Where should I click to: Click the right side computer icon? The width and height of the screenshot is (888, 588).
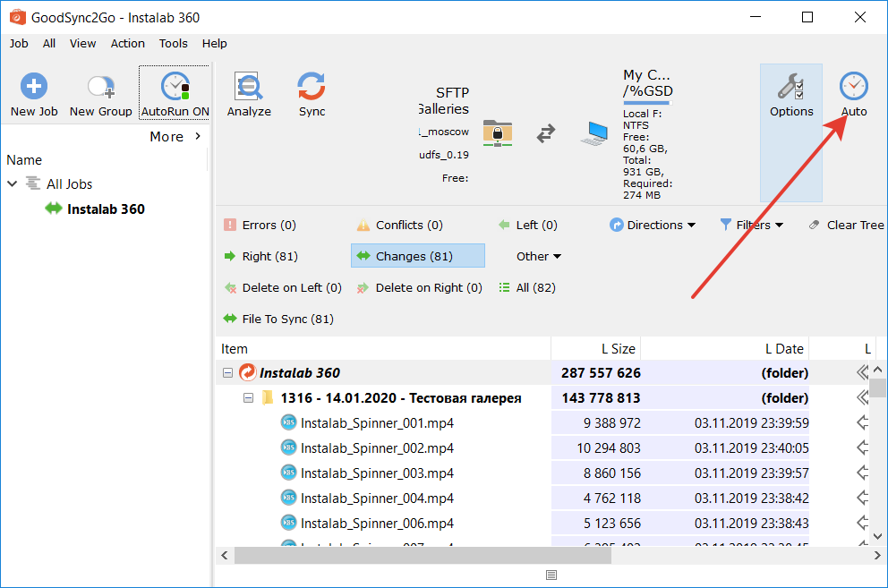point(594,133)
